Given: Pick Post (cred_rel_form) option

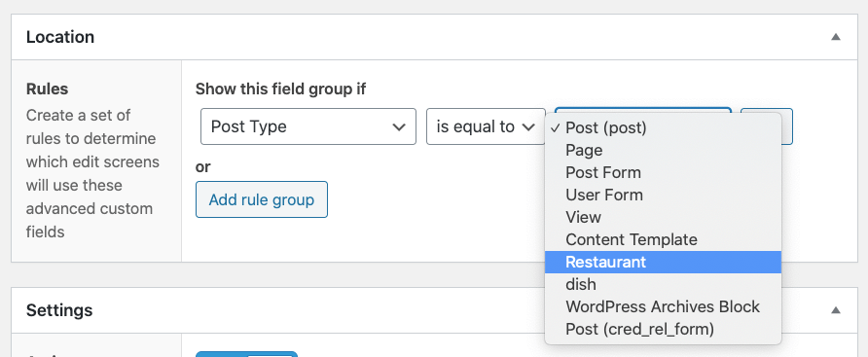Looking at the screenshot, I should click(664, 330).
